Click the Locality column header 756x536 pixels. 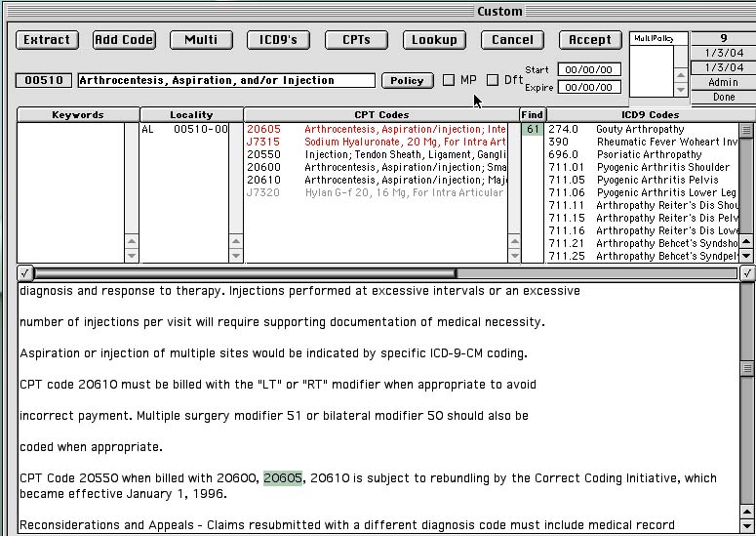coord(191,115)
